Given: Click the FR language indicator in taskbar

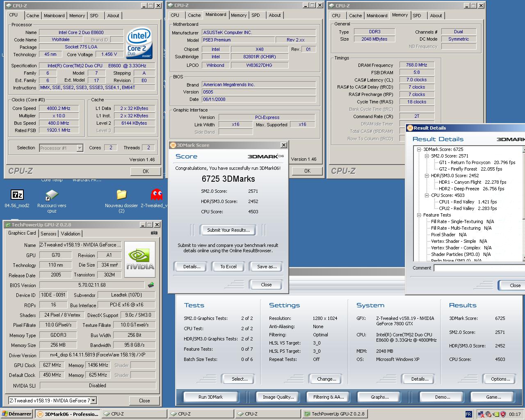Looking at the screenshot, I should (x=468, y=414).
